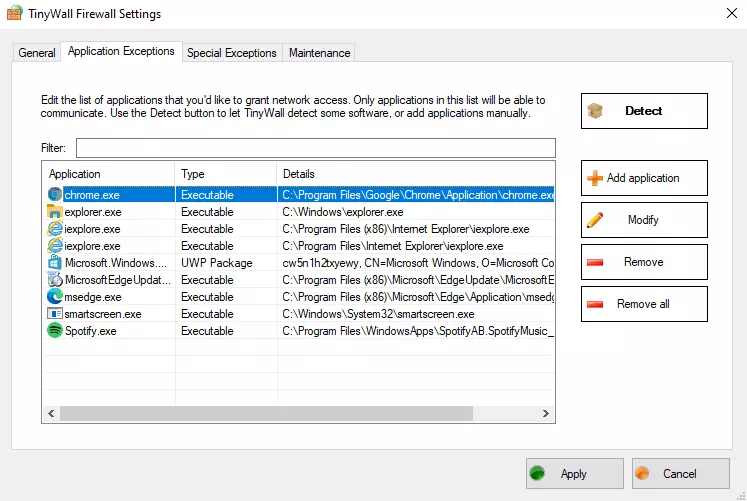
Task: Click the Modify button label
Action: click(643, 220)
